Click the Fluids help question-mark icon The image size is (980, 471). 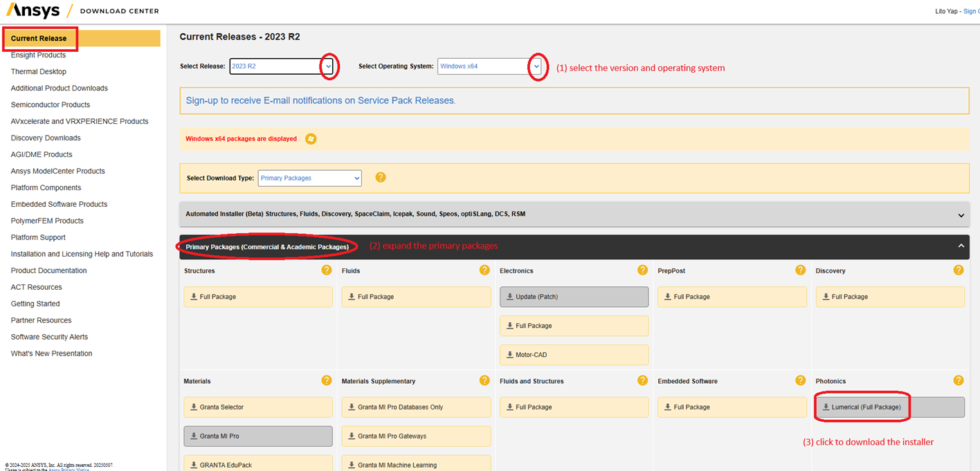[484, 270]
